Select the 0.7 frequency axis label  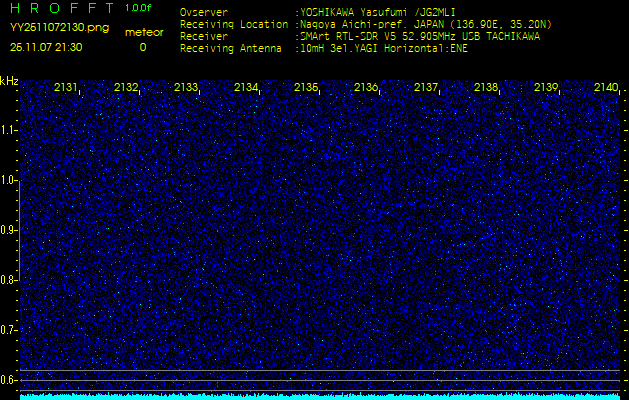(9, 329)
